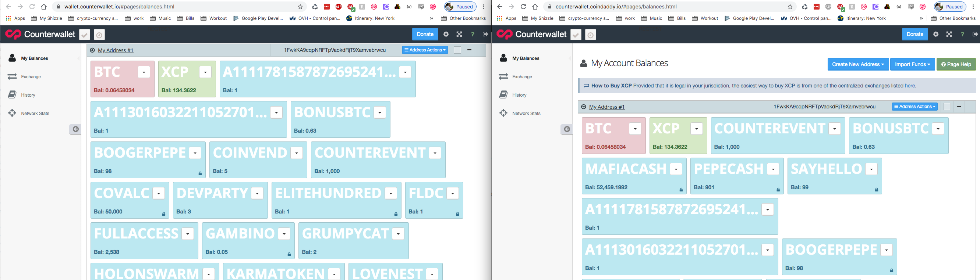Open GRUMPYCAT token dropdown arrow
This screenshot has height=280, width=980.
coord(398,233)
